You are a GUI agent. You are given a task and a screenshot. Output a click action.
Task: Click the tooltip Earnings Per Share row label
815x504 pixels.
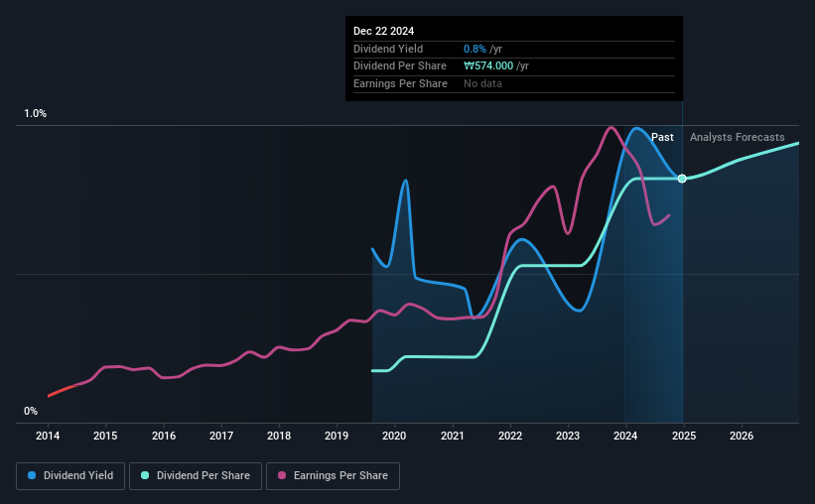pos(400,83)
